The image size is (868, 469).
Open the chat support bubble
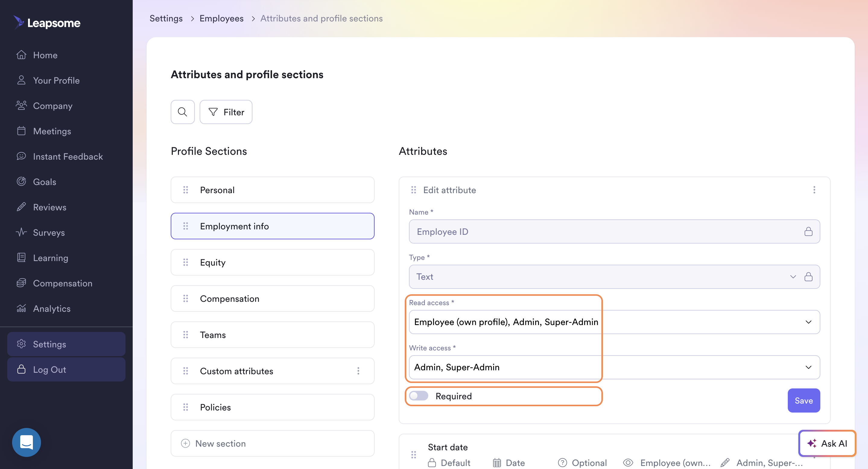click(27, 442)
